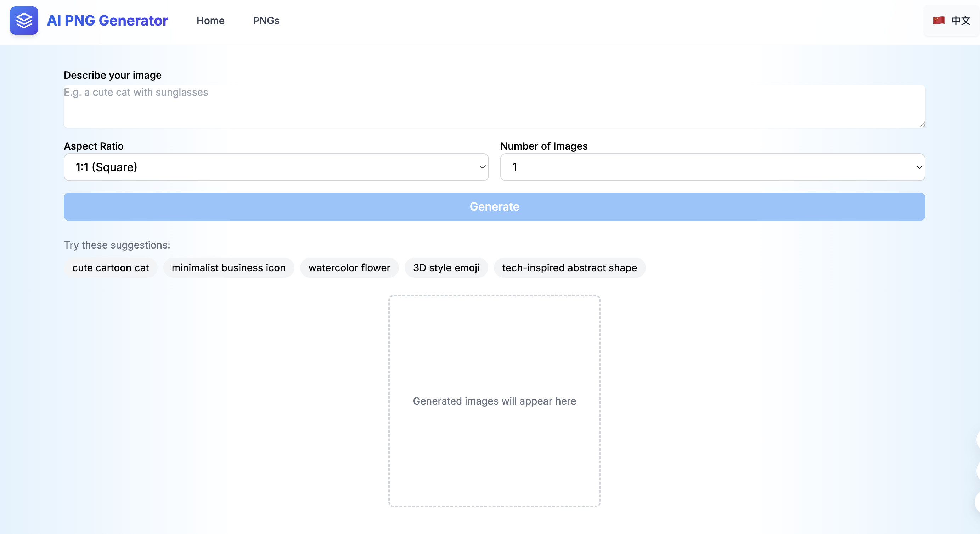Select the Home navigation item
This screenshot has width=980, height=534.
pos(210,21)
